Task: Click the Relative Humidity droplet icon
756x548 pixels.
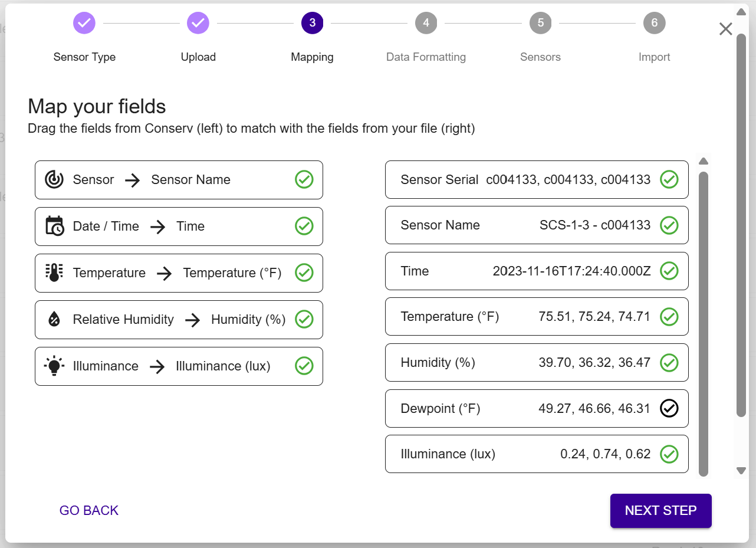Action: 54,320
